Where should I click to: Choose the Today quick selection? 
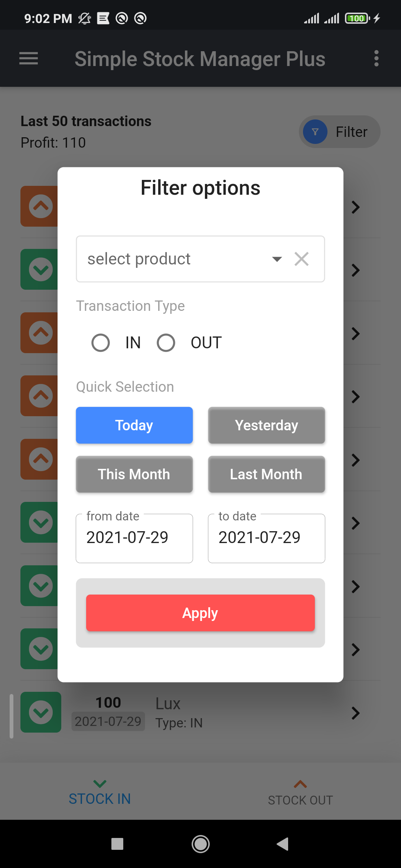pyautogui.click(x=134, y=425)
